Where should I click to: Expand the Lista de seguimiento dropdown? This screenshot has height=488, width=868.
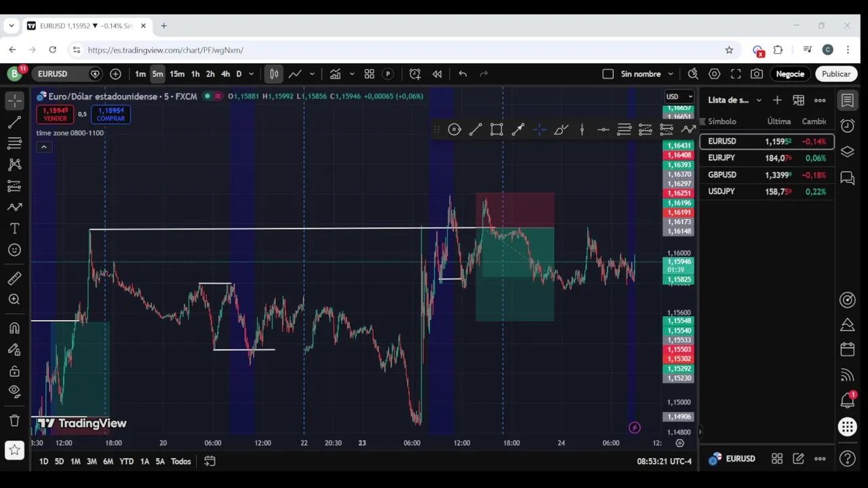click(x=736, y=100)
